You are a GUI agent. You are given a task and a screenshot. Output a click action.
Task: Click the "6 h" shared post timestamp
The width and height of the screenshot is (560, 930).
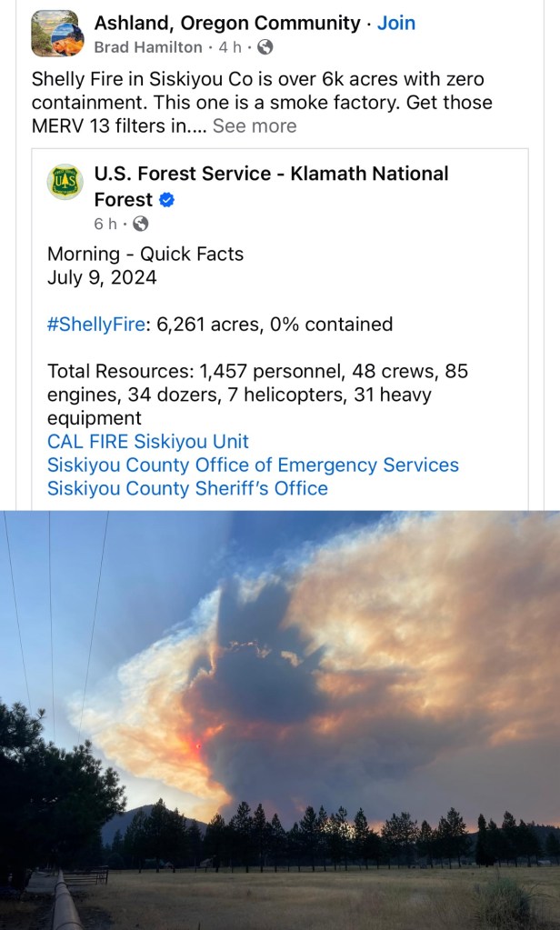[105, 224]
